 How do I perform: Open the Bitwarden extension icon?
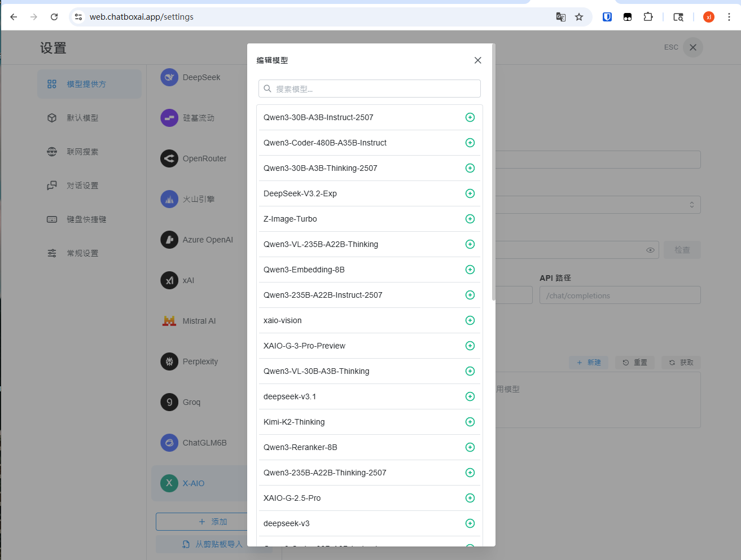tap(607, 17)
